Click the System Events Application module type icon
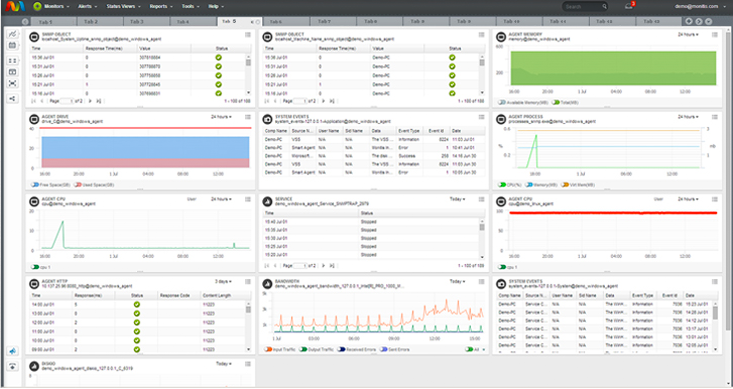The image size is (733, 389). [267, 119]
